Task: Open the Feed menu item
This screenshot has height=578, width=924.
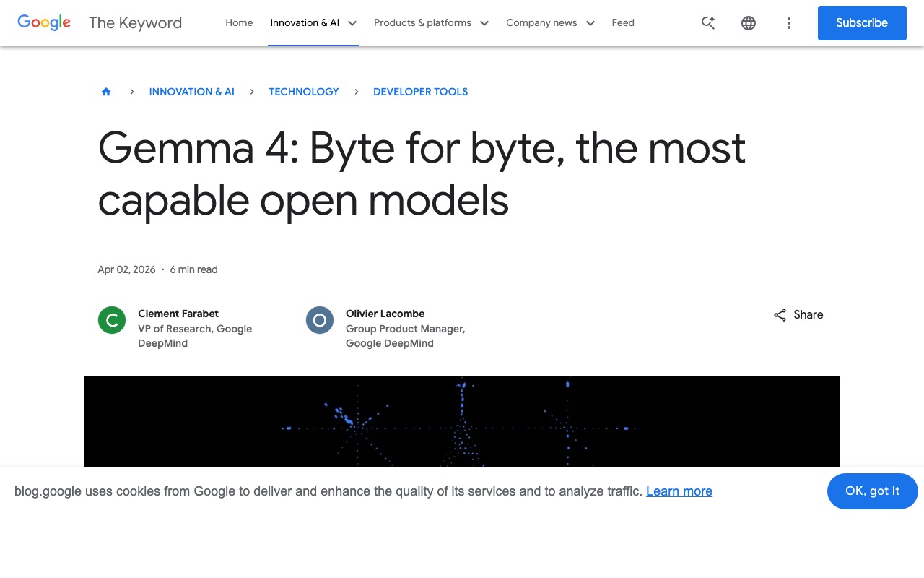Action: 623,22
